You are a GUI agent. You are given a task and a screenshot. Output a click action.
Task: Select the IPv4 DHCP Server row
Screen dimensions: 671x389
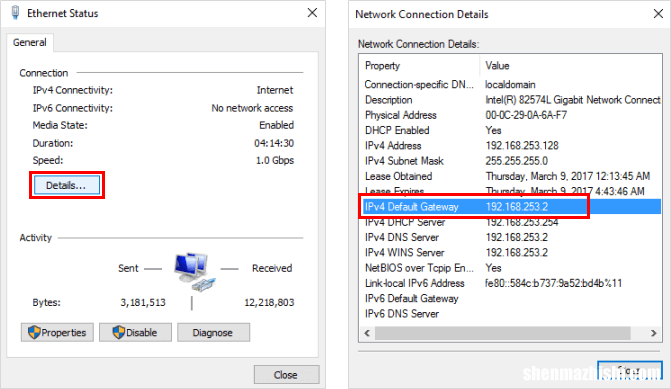click(511, 222)
